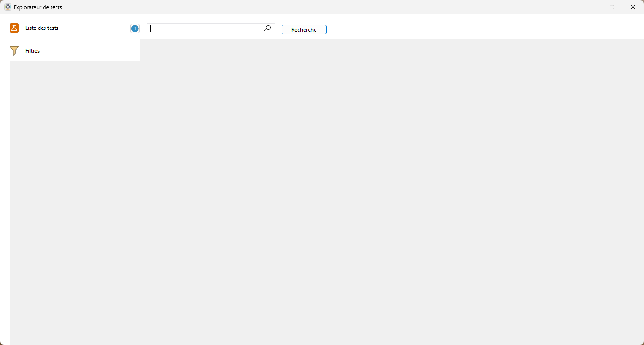The width and height of the screenshot is (644, 345).
Task: Minimize the Explorateur de tests window
Action: point(591,7)
